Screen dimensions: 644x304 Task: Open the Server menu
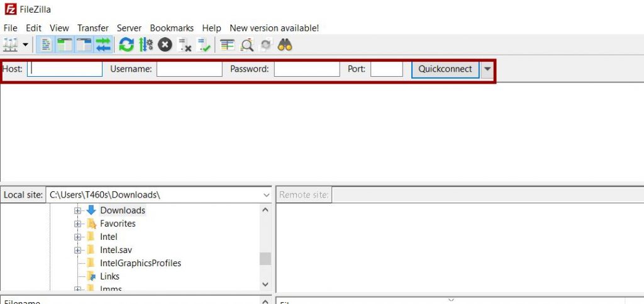coord(129,28)
